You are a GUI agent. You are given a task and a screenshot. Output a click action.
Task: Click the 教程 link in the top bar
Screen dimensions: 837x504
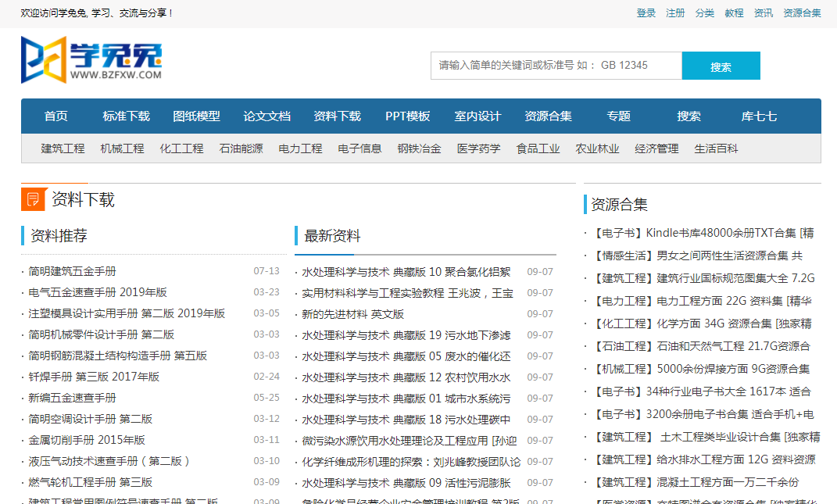(x=733, y=13)
